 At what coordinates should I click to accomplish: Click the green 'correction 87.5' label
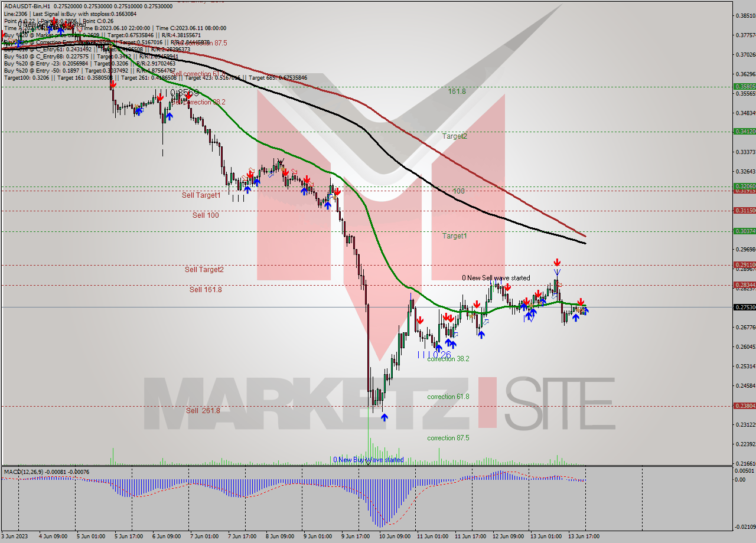(448, 439)
